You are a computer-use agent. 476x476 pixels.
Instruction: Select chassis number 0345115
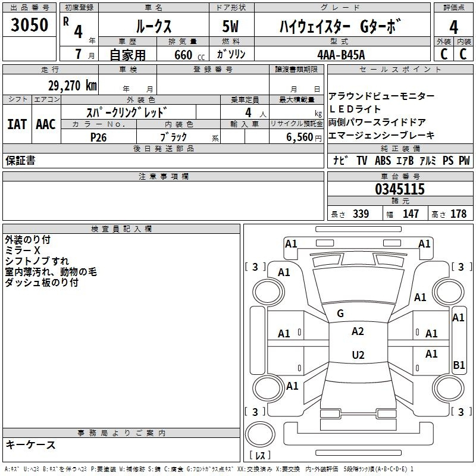(x=399, y=189)
